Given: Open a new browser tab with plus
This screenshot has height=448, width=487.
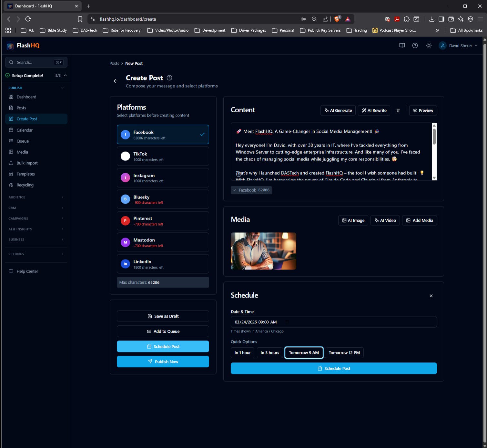Looking at the screenshot, I should [x=88, y=6].
